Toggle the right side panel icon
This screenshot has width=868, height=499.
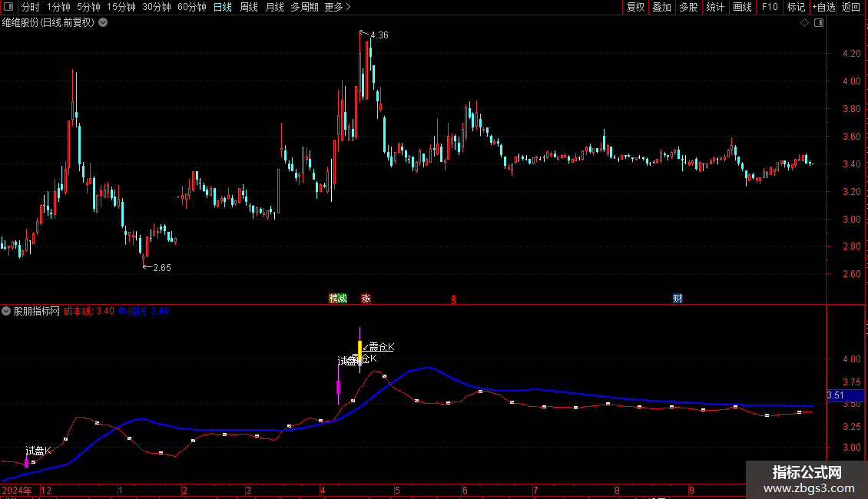click(819, 23)
